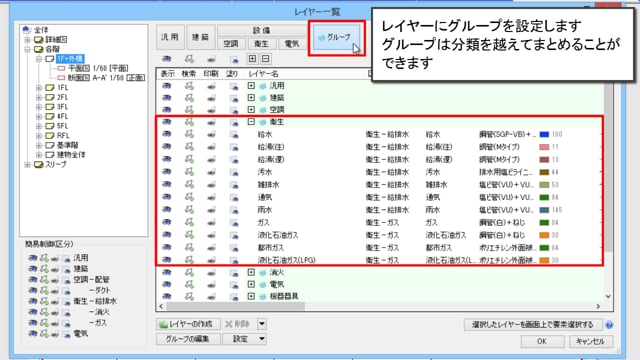Click the キャンセル button
This screenshot has height=360, width=640.
coord(590,341)
